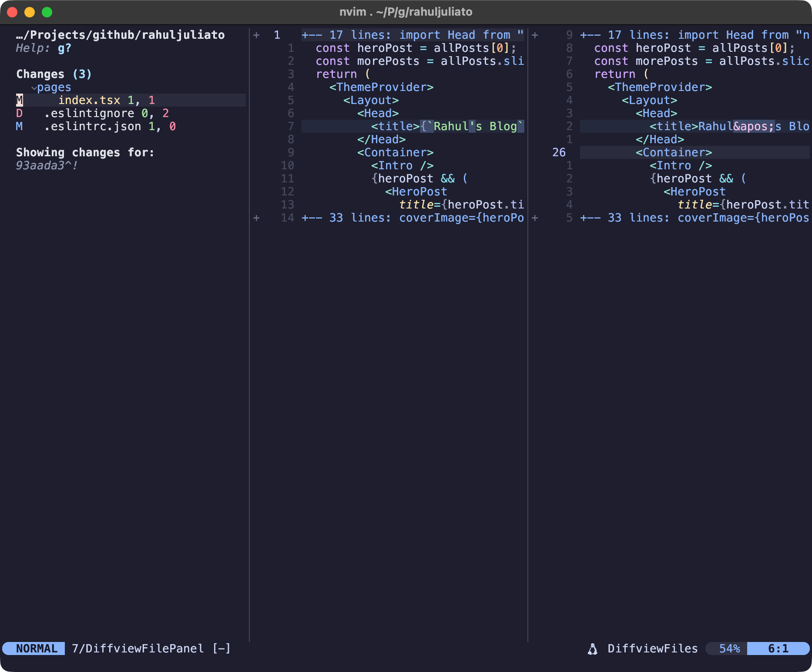Viewport: 812px width, 672px height.
Task: Click left pane '</Head>' closing tag
Action: (382, 139)
